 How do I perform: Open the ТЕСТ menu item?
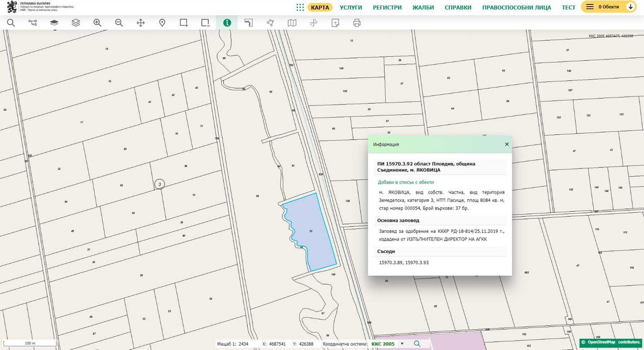[569, 7]
